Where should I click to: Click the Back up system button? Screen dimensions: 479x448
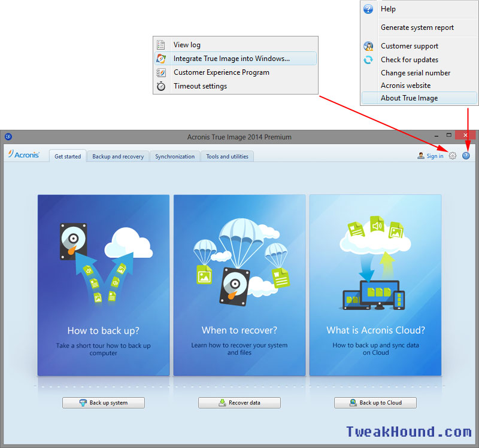click(104, 403)
